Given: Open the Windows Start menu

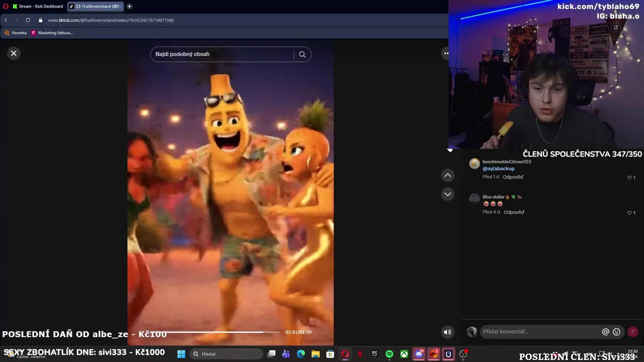Looking at the screenshot, I should [181, 354].
